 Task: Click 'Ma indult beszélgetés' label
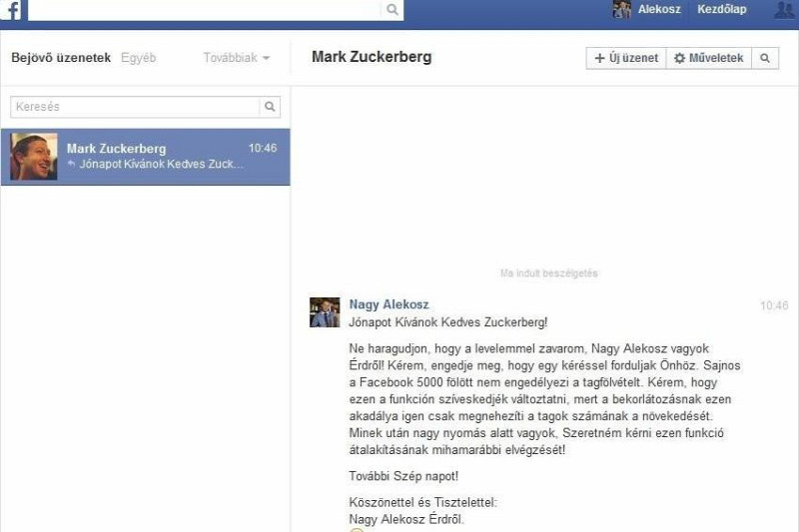pyautogui.click(x=548, y=273)
